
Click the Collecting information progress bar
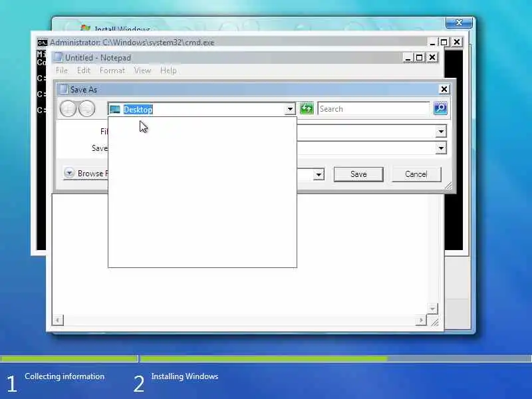[x=69, y=358]
